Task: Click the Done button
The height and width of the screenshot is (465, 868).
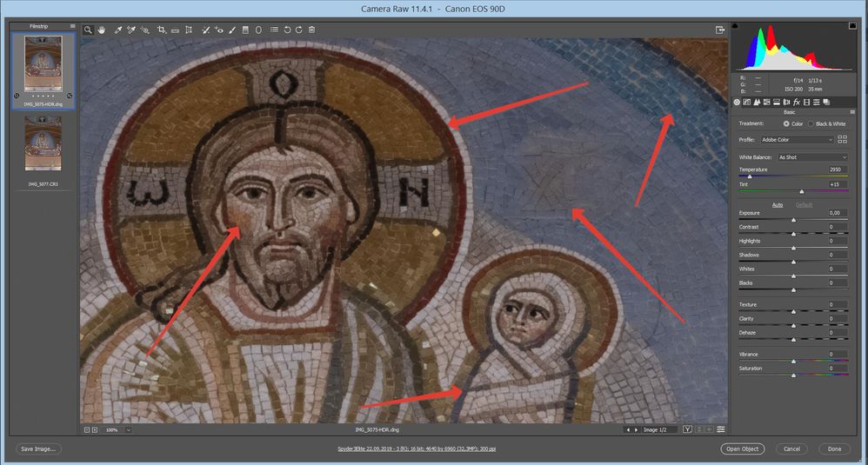Action: point(834,449)
